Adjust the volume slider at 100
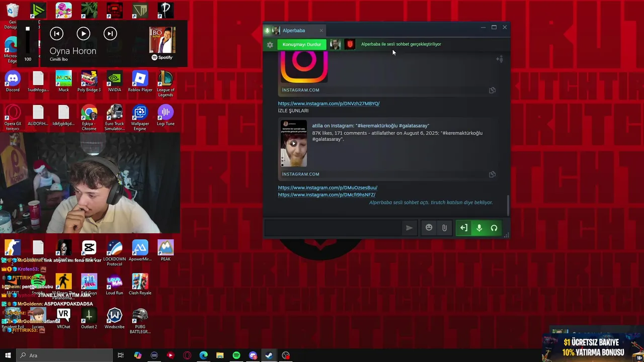644x362 pixels. (28, 40)
